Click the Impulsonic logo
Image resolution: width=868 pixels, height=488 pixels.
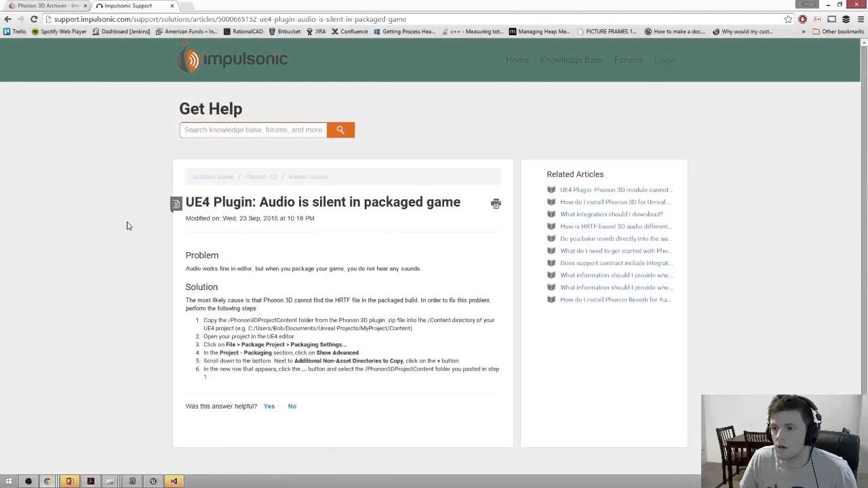[233, 59]
